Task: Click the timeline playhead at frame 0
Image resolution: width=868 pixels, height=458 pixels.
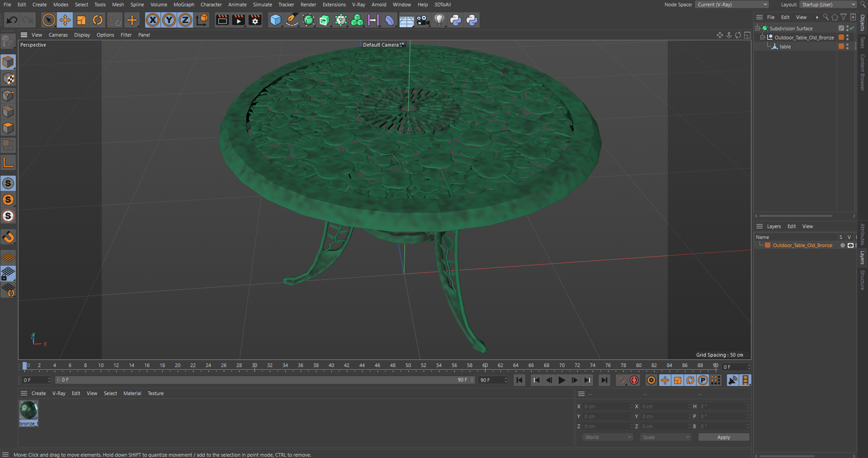Action: [24, 366]
